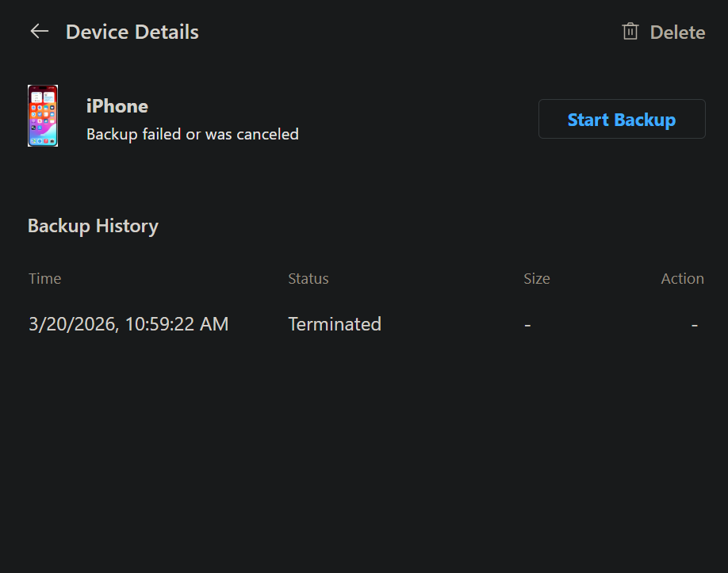The image size is (728, 573).
Task: Click 'Backup failed or was canceled' message
Action: (193, 134)
